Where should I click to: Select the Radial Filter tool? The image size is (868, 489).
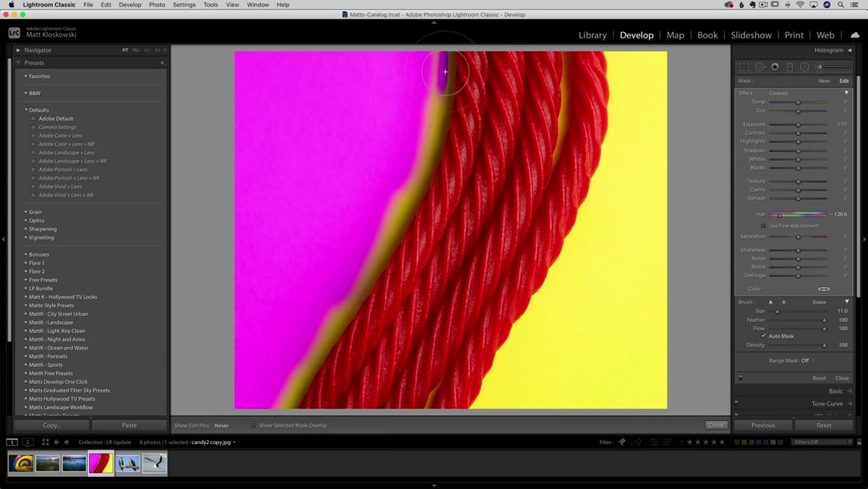804,67
